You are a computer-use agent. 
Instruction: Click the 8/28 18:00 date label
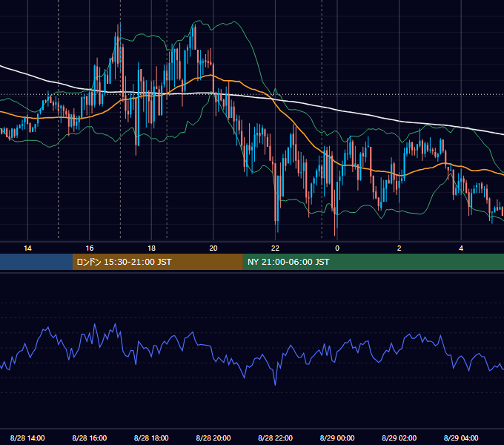[151, 438]
